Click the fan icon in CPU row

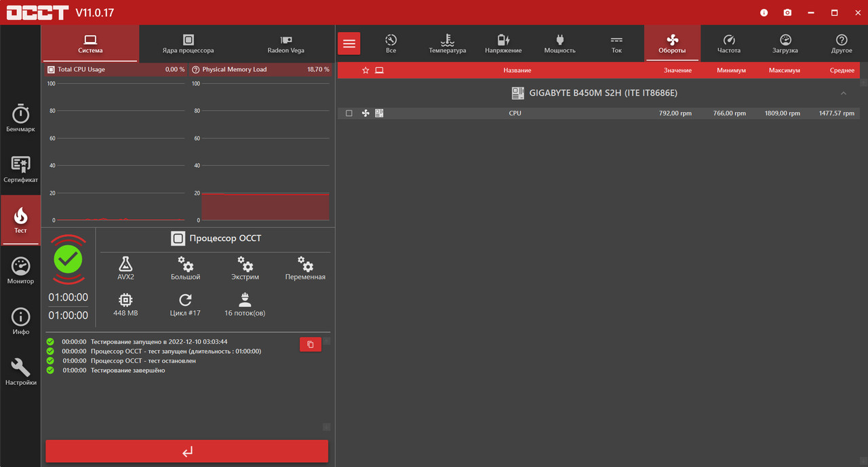pyautogui.click(x=366, y=113)
